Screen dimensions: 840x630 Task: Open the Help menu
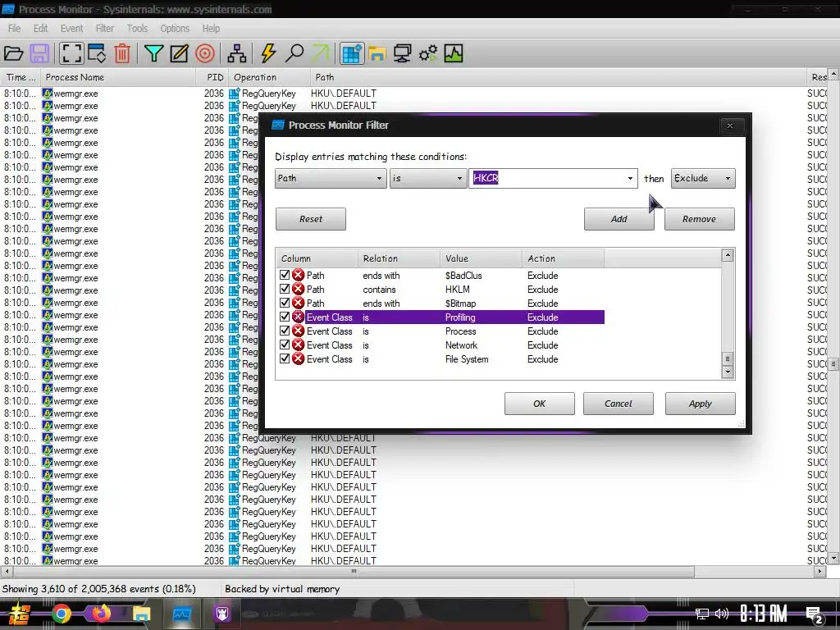pos(211,29)
